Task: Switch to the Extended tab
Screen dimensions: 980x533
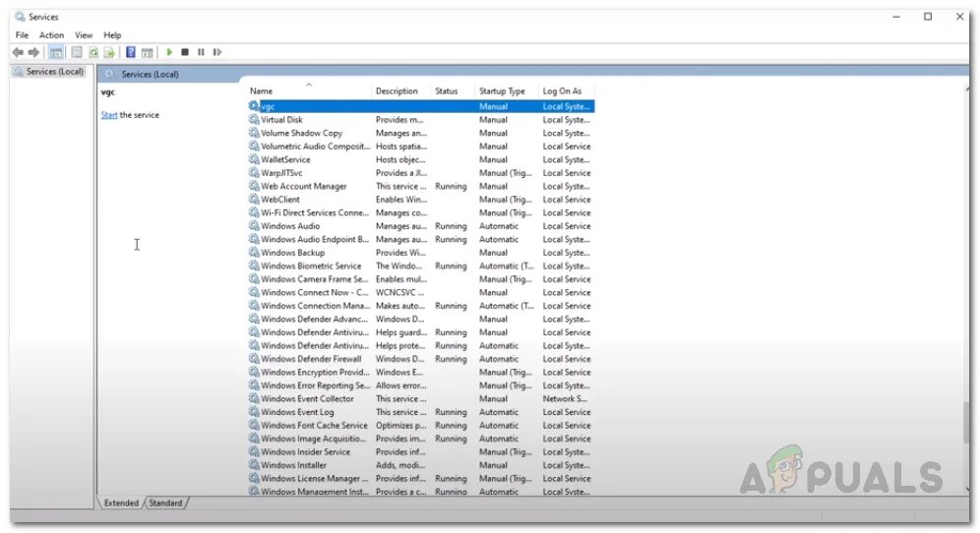Action: tap(121, 503)
